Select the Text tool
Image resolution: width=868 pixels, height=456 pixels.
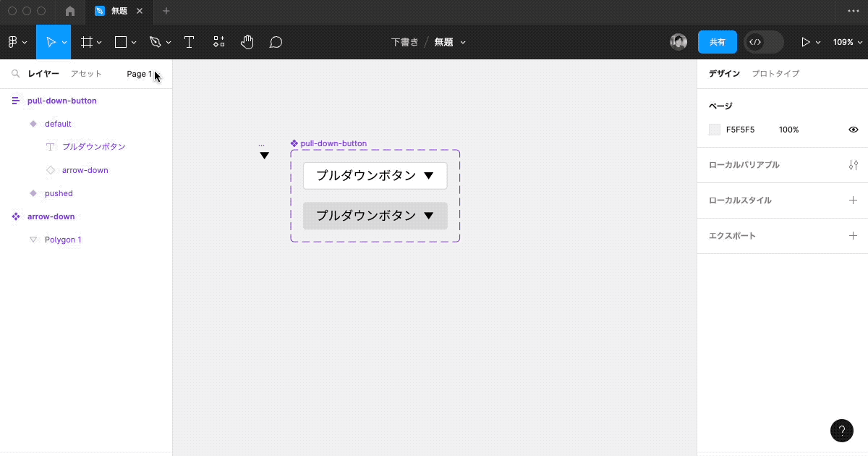point(189,41)
